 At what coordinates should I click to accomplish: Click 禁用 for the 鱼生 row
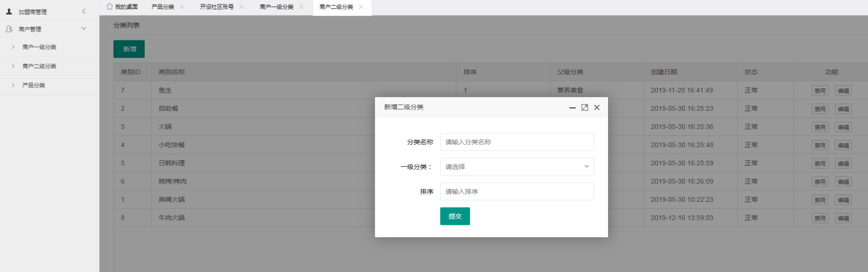pyautogui.click(x=820, y=90)
